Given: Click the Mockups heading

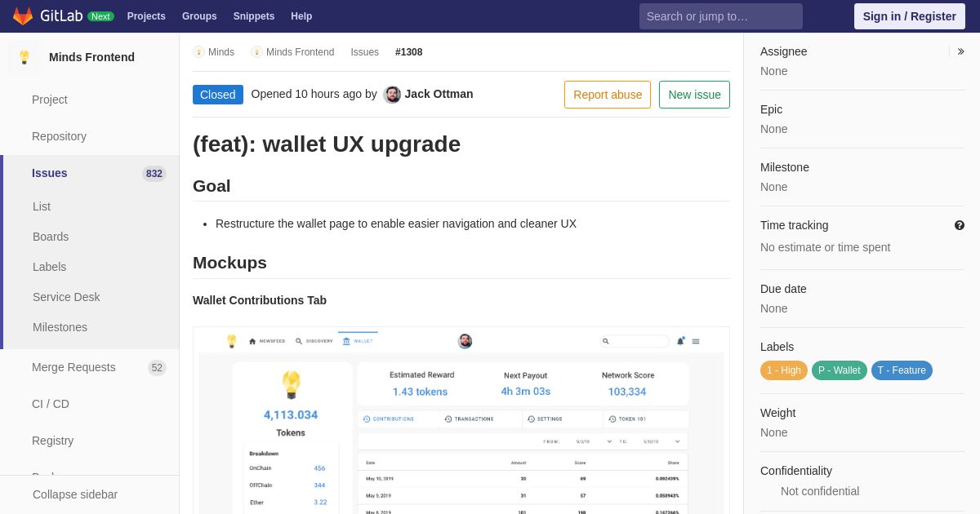Looking at the screenshot, I should tap(229, 263).
